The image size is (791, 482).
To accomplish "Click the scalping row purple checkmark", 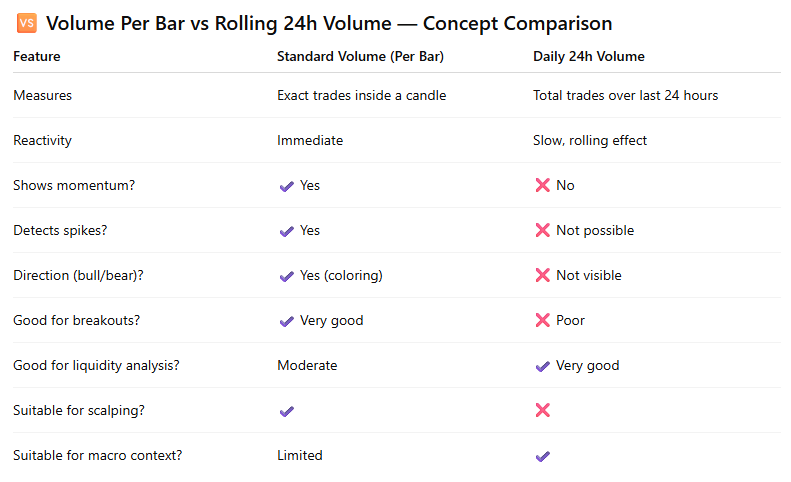I will coord(286,411).
